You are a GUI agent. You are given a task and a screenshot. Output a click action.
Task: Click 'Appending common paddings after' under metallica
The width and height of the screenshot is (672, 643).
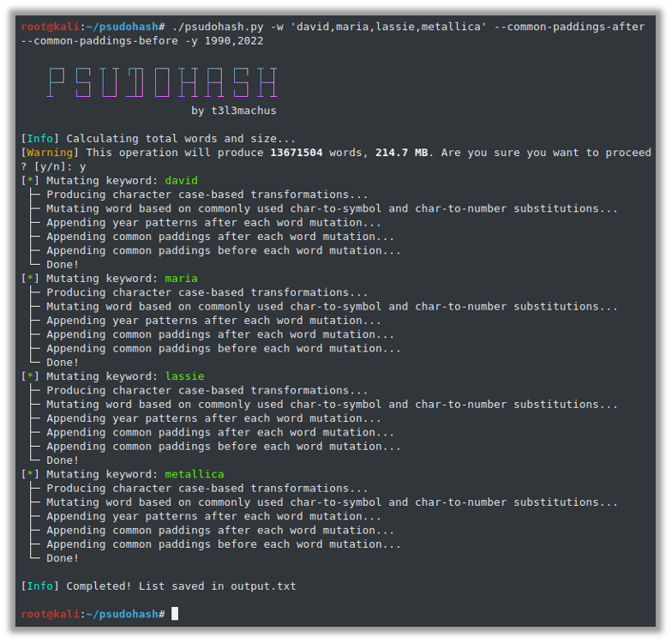[x=220, y=530]
